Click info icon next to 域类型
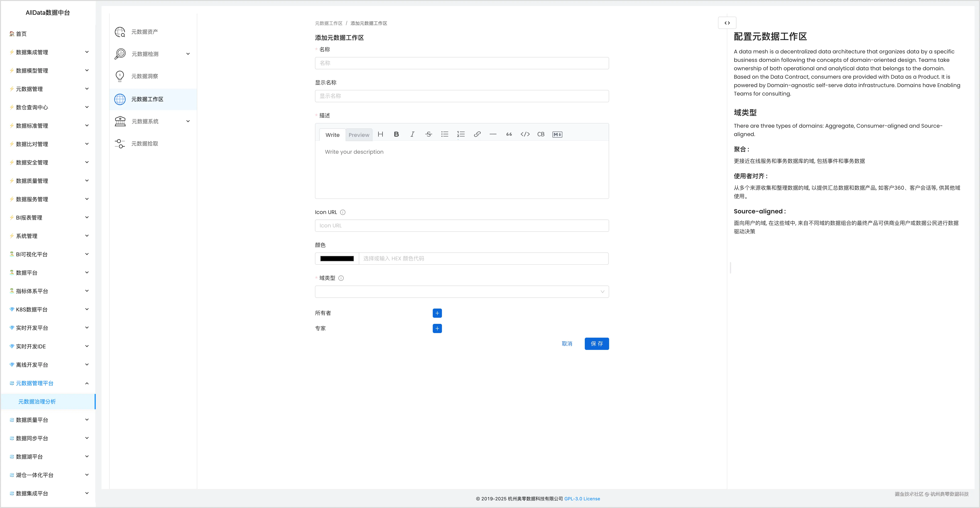Viewport: 980px width, 508px height. pos(341,278)
